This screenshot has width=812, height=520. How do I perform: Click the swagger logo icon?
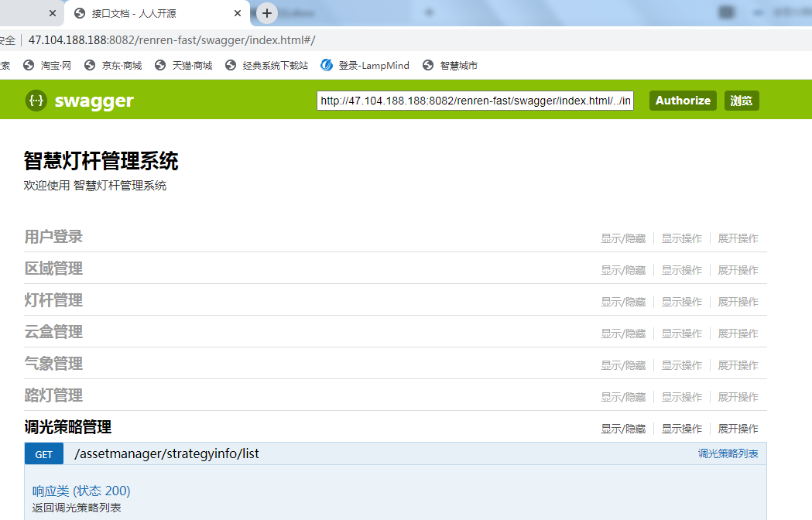36,101
